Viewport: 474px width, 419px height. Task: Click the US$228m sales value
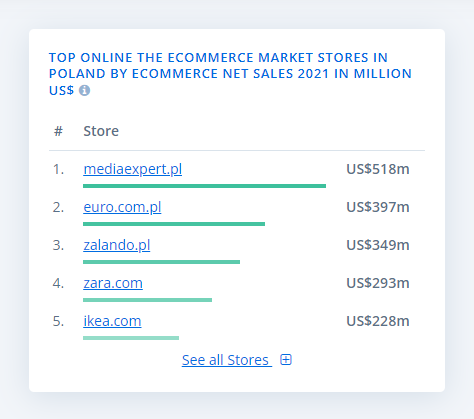pos(378,321)
